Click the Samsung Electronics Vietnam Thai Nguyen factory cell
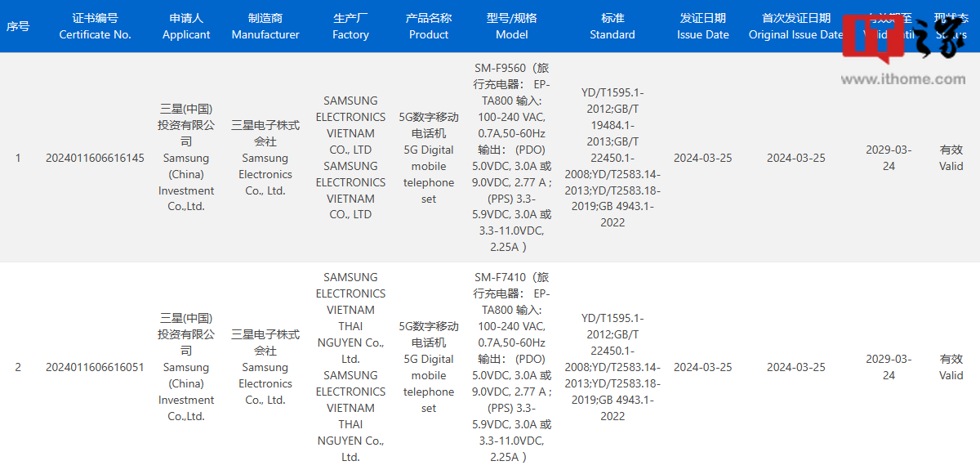This screenshot has height=470, width=980. (x=350, y=367)
